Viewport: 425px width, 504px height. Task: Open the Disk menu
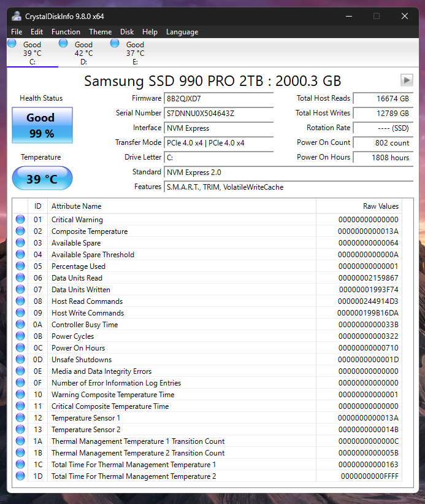127,32
